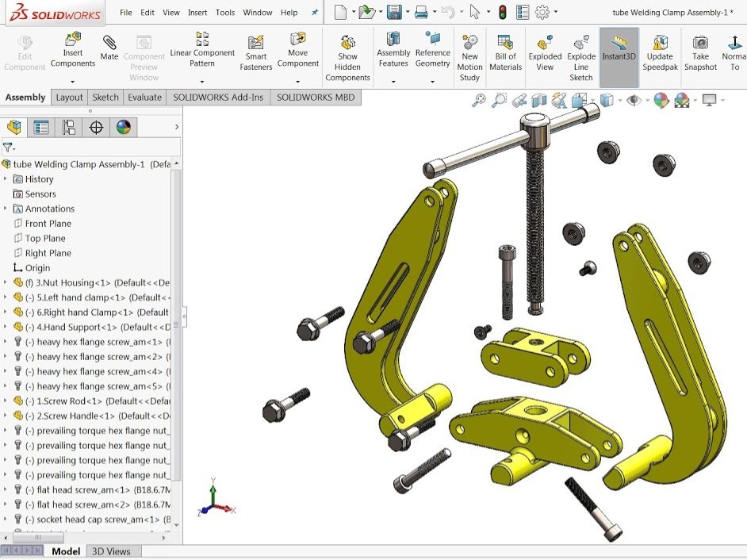This screenshot has height=560, width=747.
Task: Open the display style dropdown arrow
Action: [619, 102]
